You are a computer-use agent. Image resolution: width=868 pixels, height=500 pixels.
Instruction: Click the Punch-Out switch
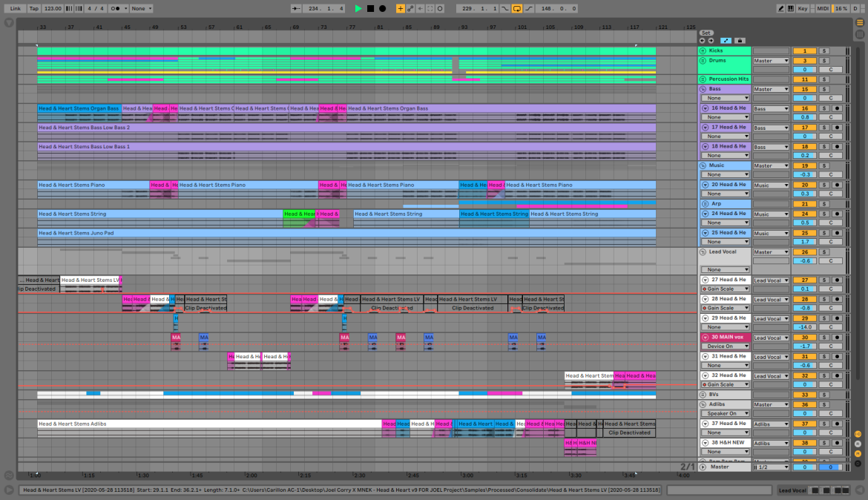(529, 8)
